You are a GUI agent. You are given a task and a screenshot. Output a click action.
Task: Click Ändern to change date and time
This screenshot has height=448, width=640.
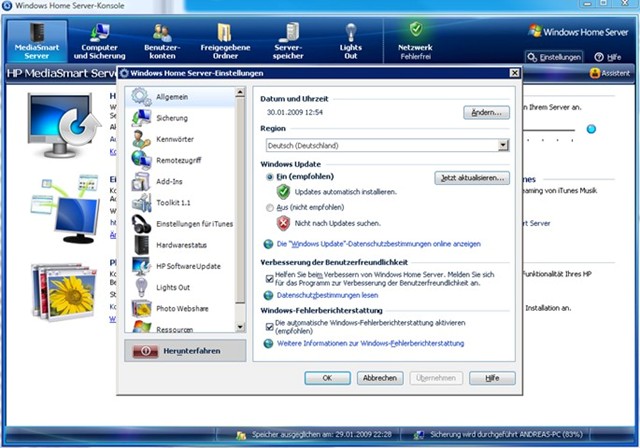486,113
